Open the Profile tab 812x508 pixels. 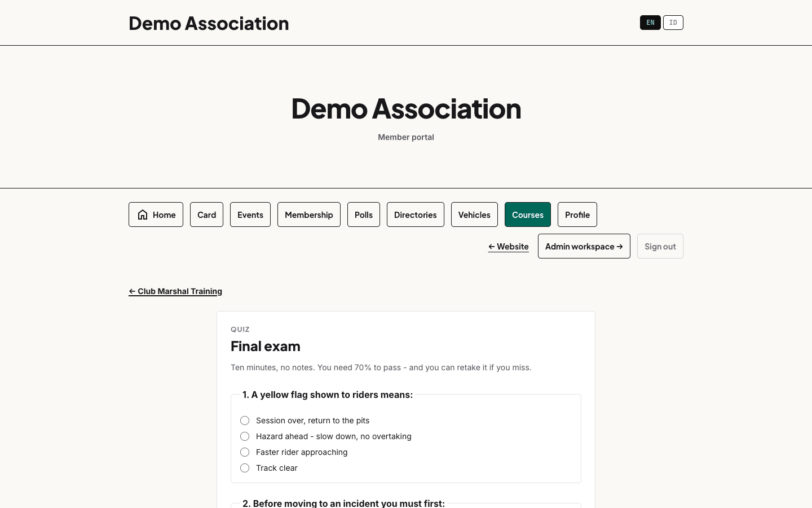click(577, 214)
